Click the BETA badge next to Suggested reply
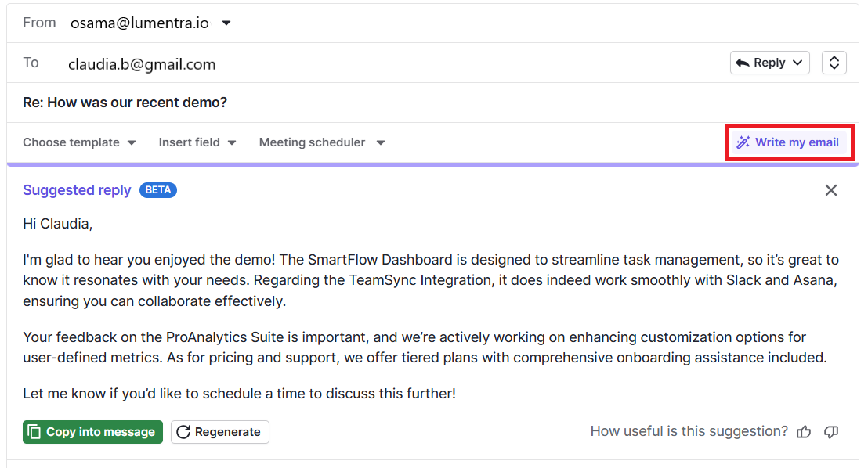 pyautogui.click(x=157, y=190)
